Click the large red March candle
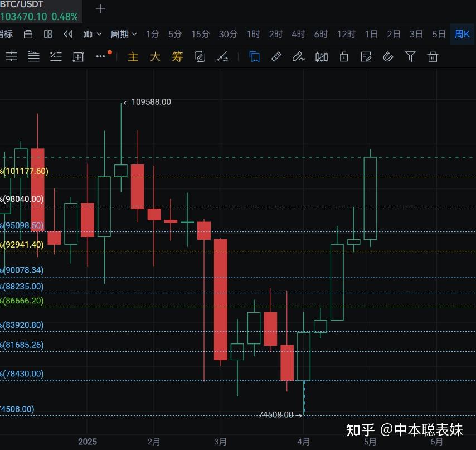 (220, 299)
